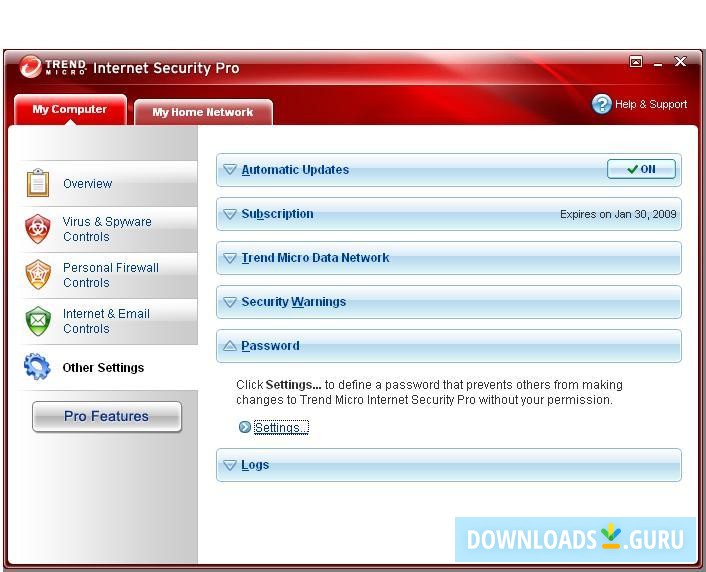
Task: Click the blue arrow icon beside Settings
Action: point(244,427)
